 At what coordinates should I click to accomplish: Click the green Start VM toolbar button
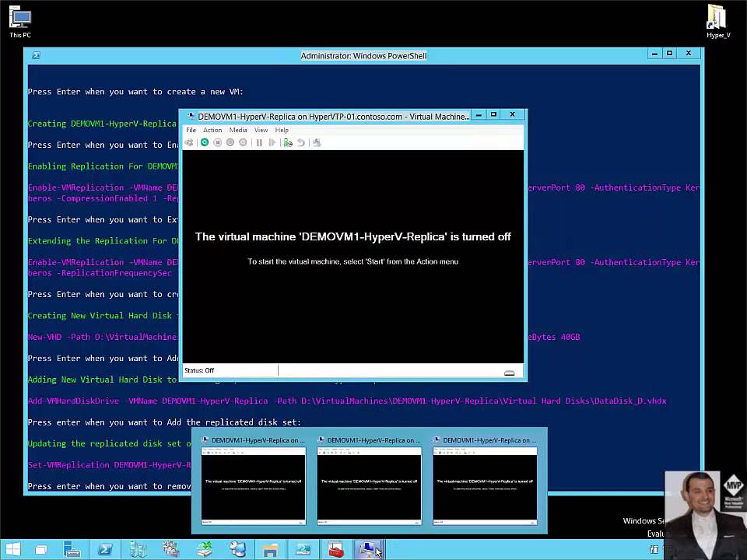[205, 142]
